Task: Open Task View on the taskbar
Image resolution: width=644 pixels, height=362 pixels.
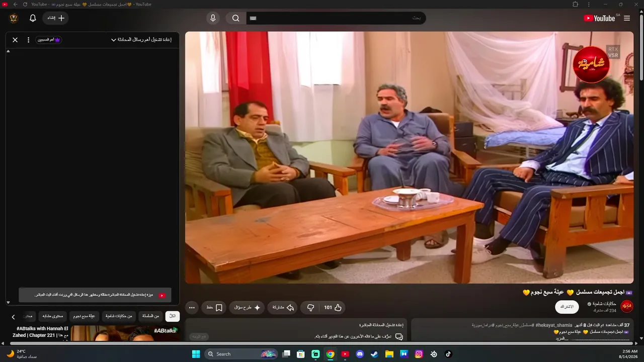Action: point(286,354)
